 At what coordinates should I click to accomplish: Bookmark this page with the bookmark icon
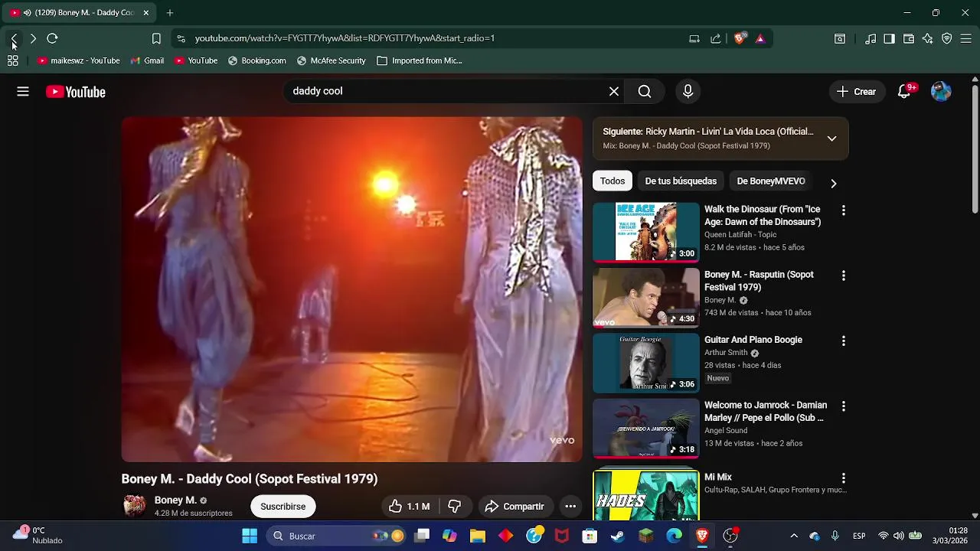156,38
